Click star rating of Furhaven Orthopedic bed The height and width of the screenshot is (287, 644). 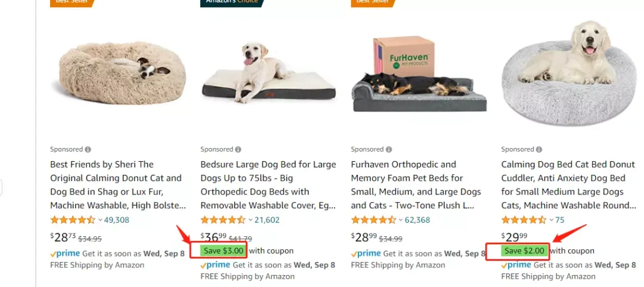pos(374,220)
